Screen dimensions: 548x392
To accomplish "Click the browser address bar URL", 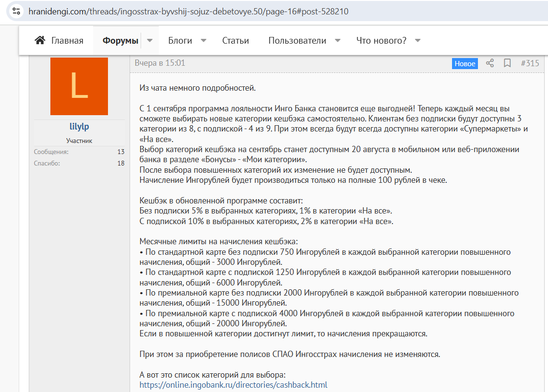I will click(189, 12).
